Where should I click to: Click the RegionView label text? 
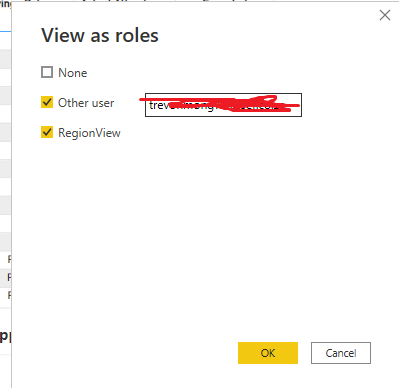pyautogui.click(x=89, y=133)
